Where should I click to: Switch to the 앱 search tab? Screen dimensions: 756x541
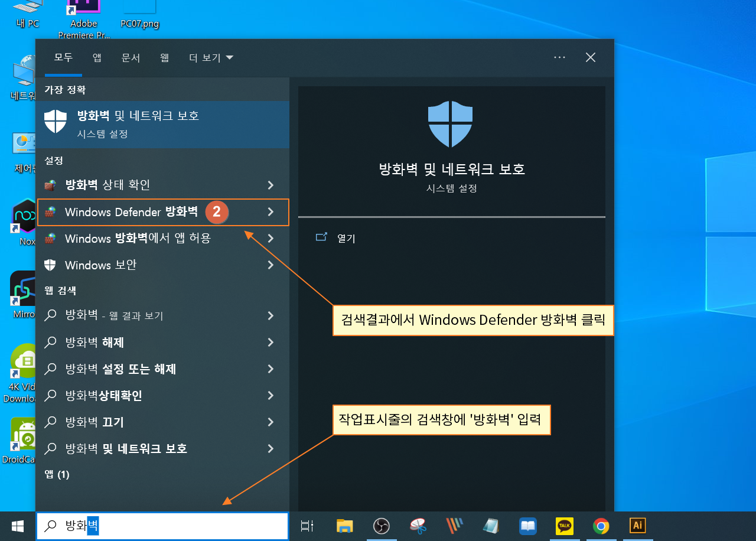click(x=97, y=58)
